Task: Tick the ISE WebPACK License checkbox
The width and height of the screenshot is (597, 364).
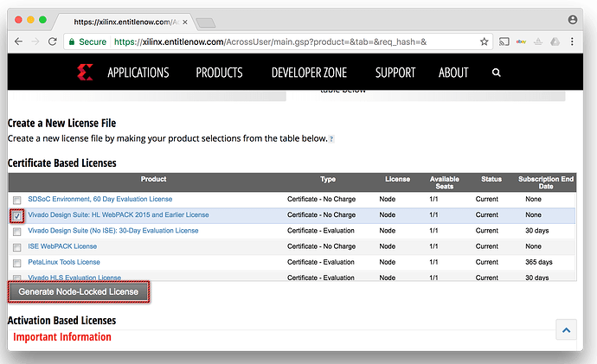Action: pos(17,246)
